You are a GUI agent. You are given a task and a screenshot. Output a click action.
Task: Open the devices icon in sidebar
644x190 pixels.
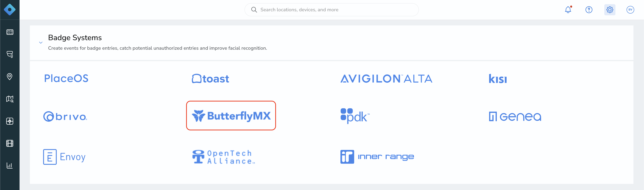(10, 32)
